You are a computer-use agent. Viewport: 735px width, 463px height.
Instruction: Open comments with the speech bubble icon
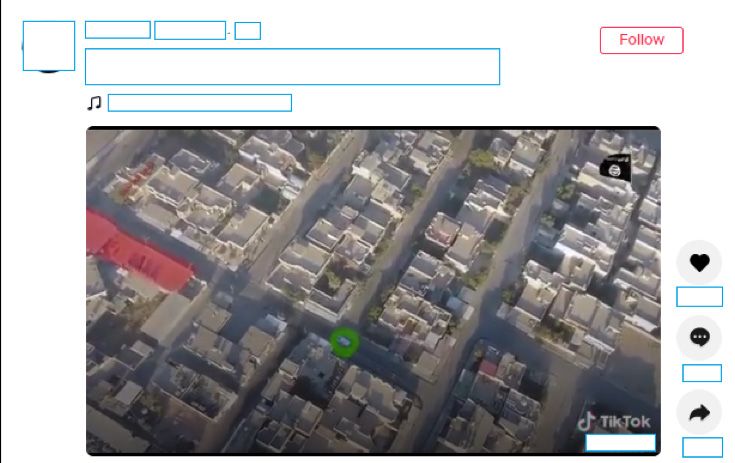pyautogui.click(x=699, y=337)
